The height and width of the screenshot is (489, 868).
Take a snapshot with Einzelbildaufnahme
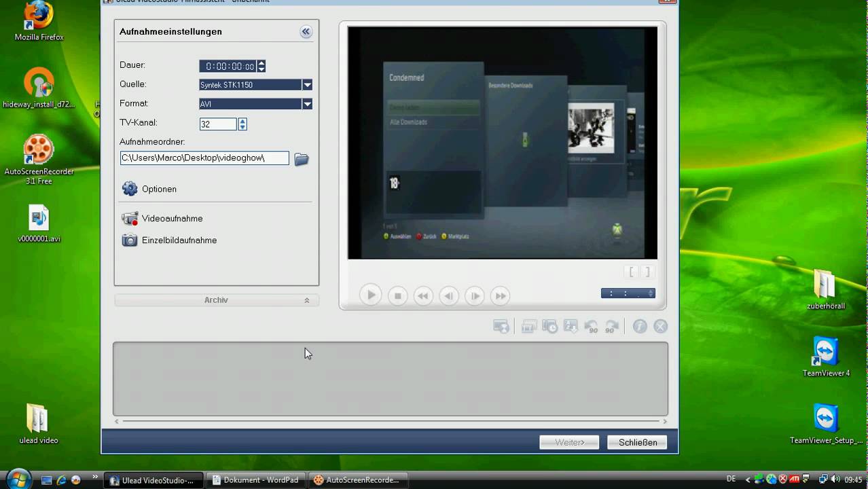click(169, 240)
